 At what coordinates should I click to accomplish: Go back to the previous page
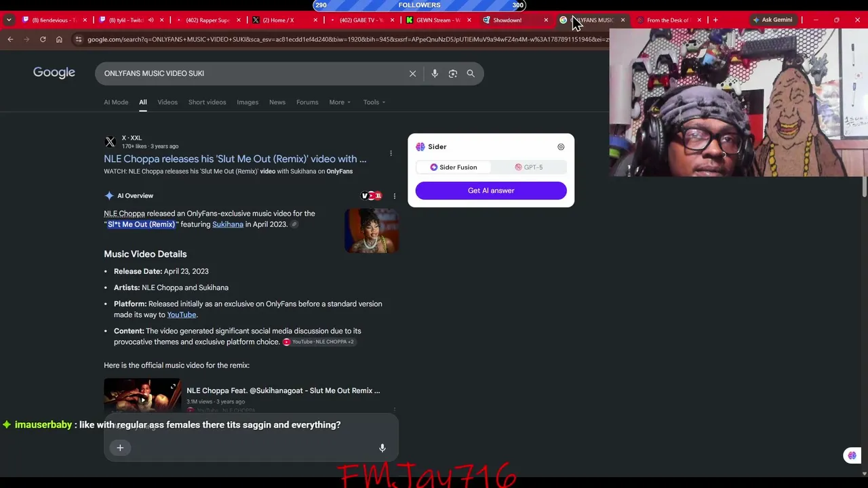click(10, 39)
